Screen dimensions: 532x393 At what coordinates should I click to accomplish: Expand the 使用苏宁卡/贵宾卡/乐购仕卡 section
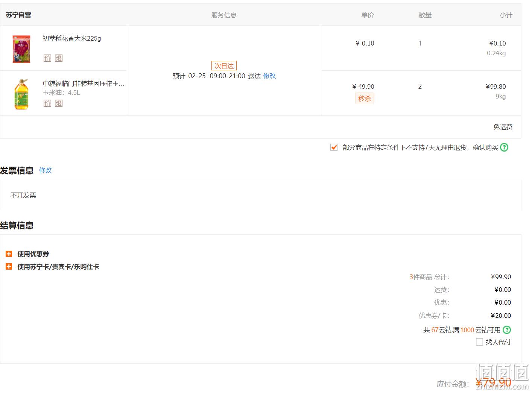9,267
